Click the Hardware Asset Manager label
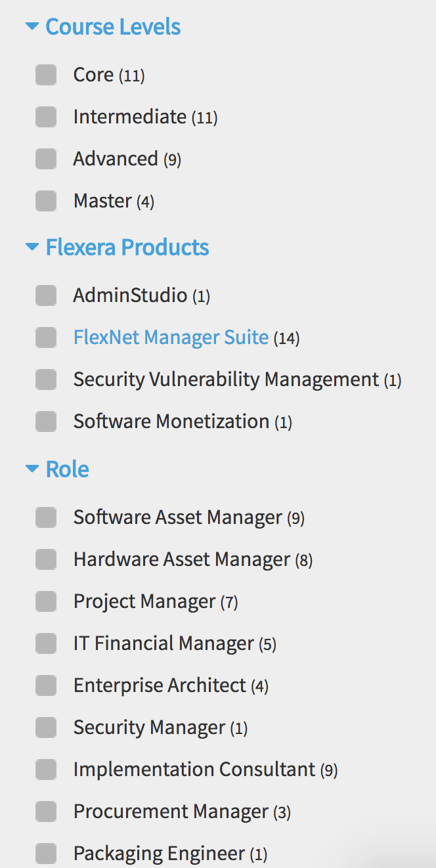436x868 pixels. tap(181, 559)
